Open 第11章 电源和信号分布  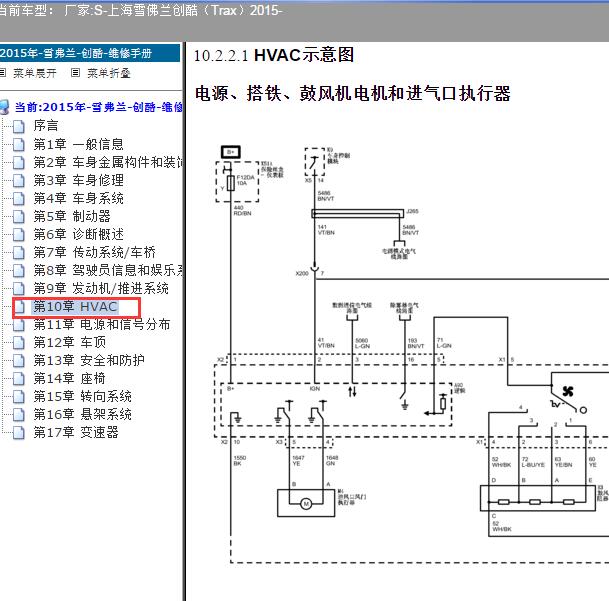102,324
